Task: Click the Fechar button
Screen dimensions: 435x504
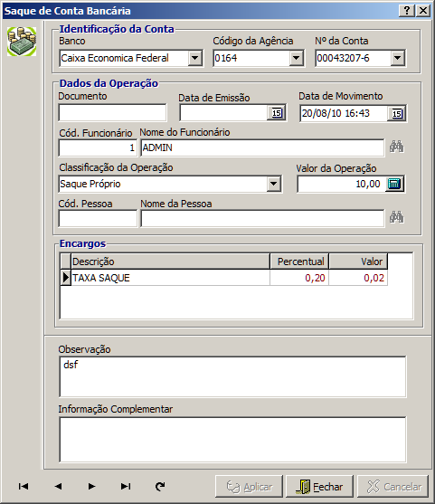Action: click(319, 487)
